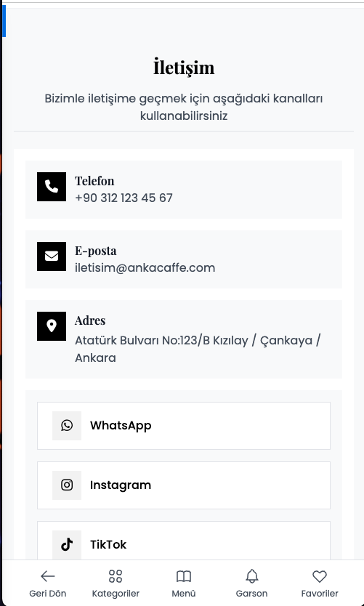Image resolution: width=364 pixels, height=606 pixels.
Task: Click the Favoriler heart icon
Action: point(320,576)
